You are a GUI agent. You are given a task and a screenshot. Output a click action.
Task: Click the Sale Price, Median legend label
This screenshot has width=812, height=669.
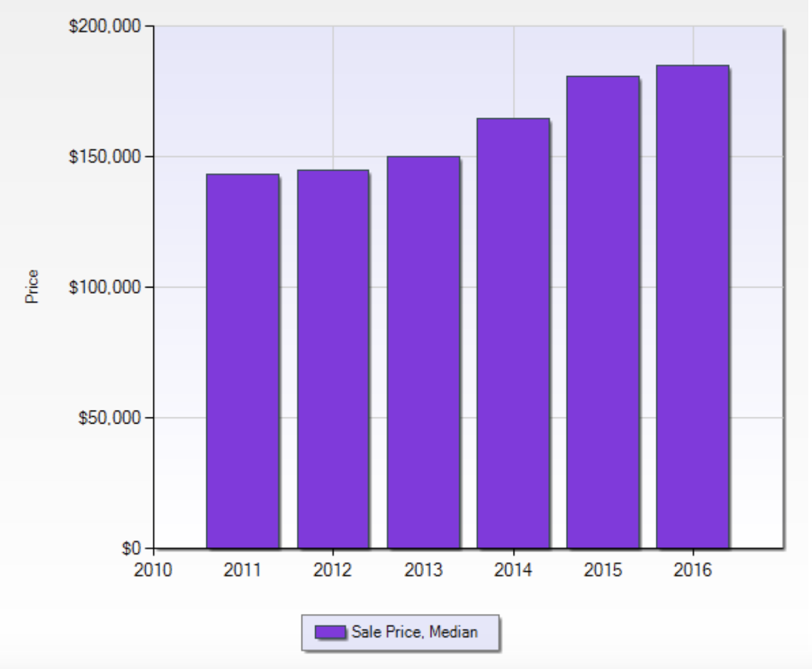coord(415,632)
